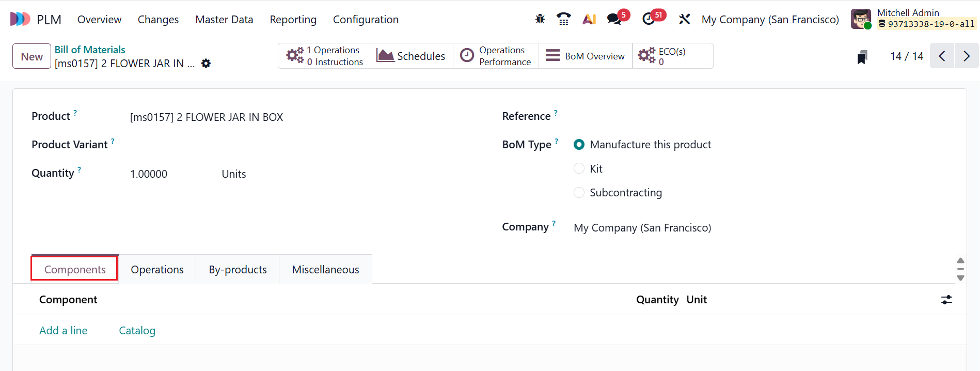
Task: Select the Kit BoM type
Action: [x=579, y=168]
